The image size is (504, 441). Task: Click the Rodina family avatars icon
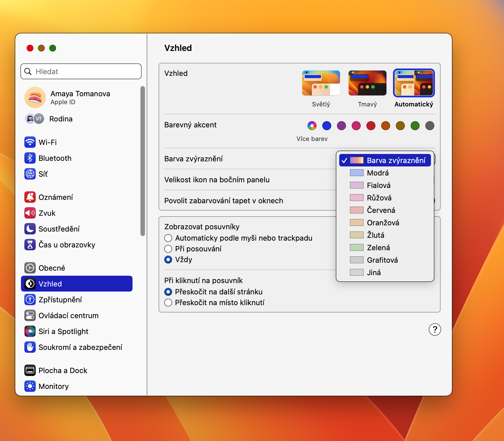[35, 119]
